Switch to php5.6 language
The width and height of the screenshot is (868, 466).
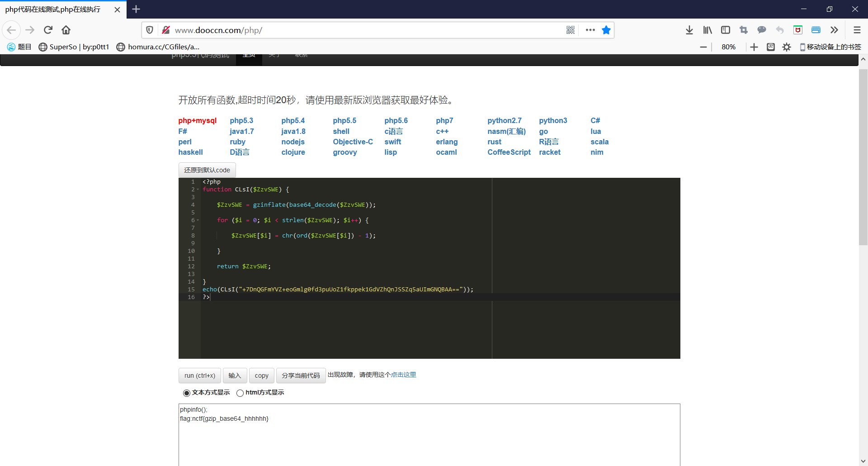396,121
